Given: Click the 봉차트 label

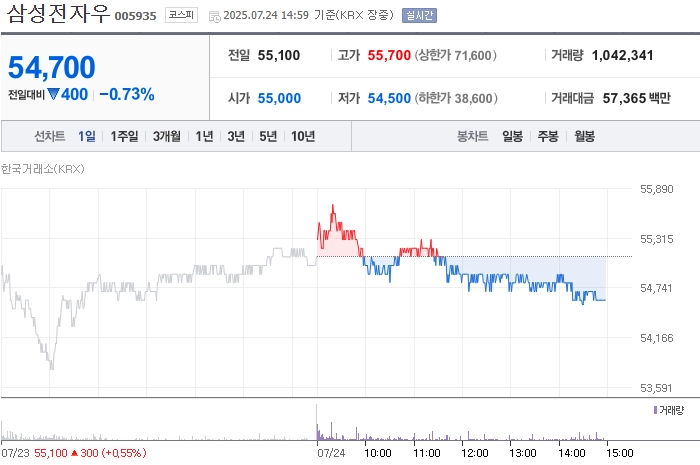Looking at the screenshot, I should [472, 136].
